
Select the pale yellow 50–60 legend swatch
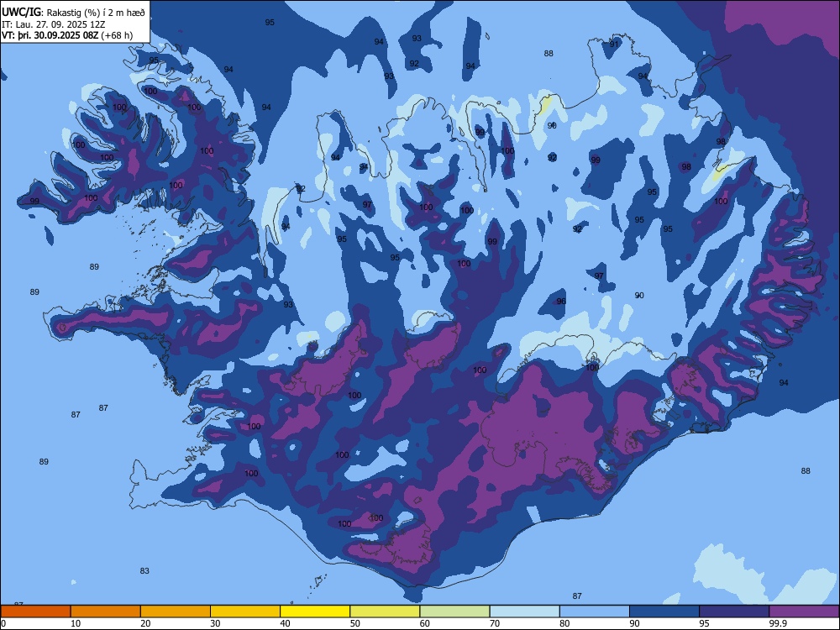[x=385, y=612]
